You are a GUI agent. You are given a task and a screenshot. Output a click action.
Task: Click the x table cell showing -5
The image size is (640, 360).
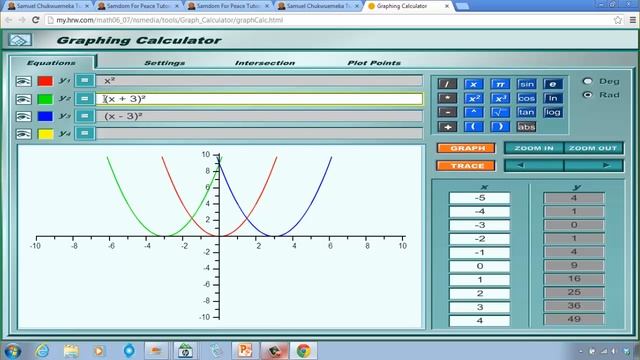480,198
